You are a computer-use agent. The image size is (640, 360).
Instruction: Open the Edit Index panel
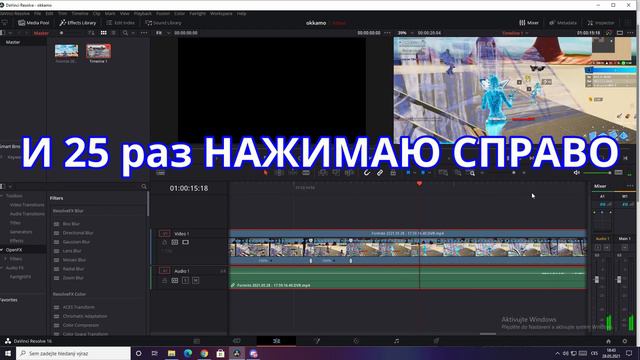pyautogui.click(x=121, y=23)
